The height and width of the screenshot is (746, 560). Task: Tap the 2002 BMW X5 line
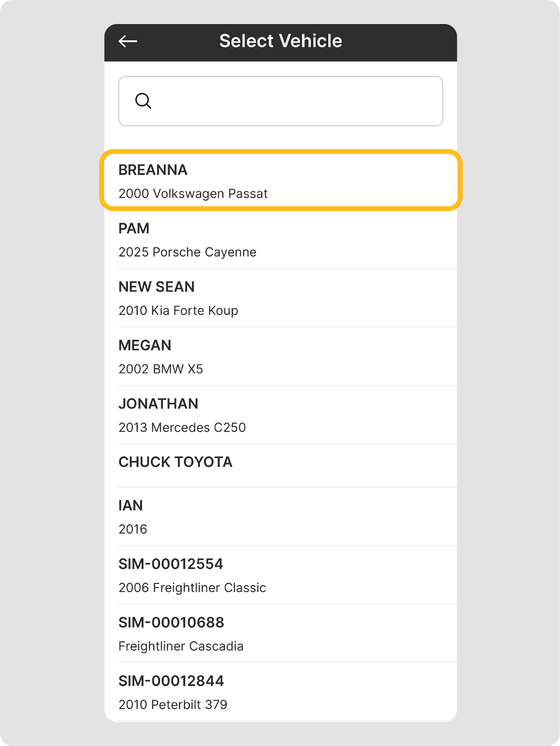point(161,369)
